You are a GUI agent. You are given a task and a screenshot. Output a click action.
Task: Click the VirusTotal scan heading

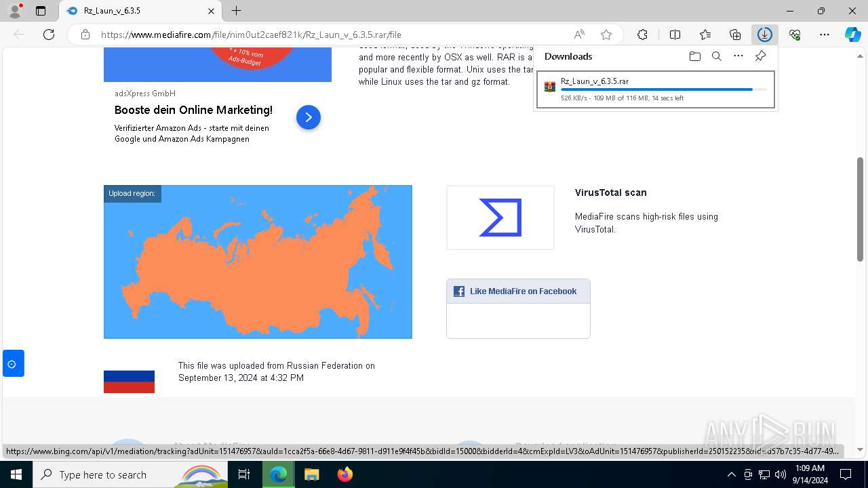coord(610,192)
